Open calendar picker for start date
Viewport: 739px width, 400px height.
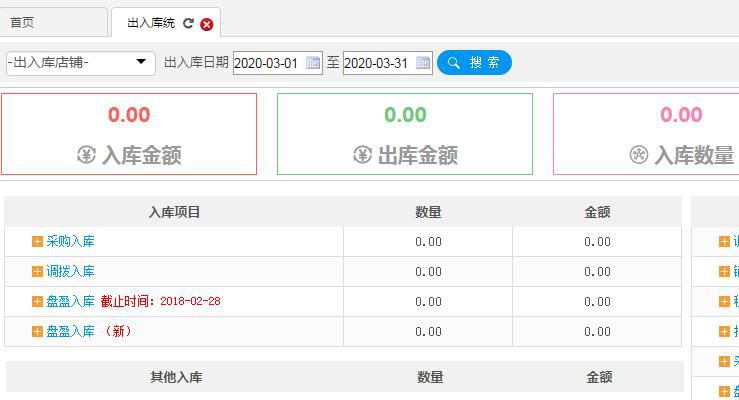click(x=313, y=63)
